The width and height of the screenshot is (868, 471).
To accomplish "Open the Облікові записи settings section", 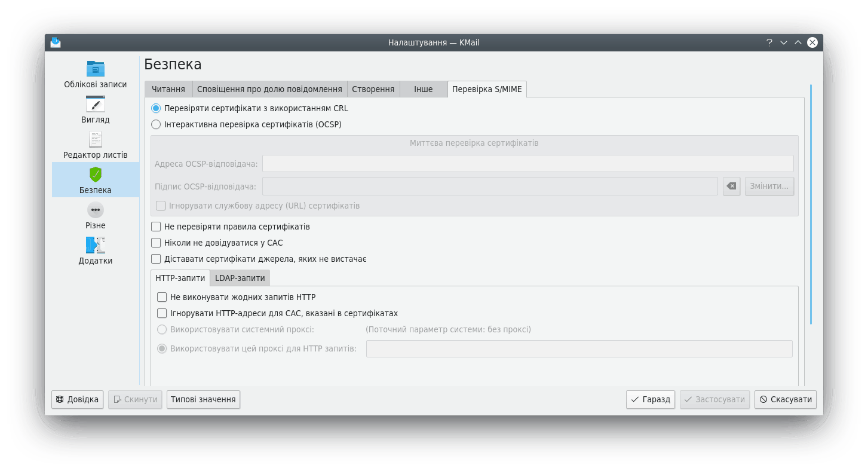I will [96, 74].
